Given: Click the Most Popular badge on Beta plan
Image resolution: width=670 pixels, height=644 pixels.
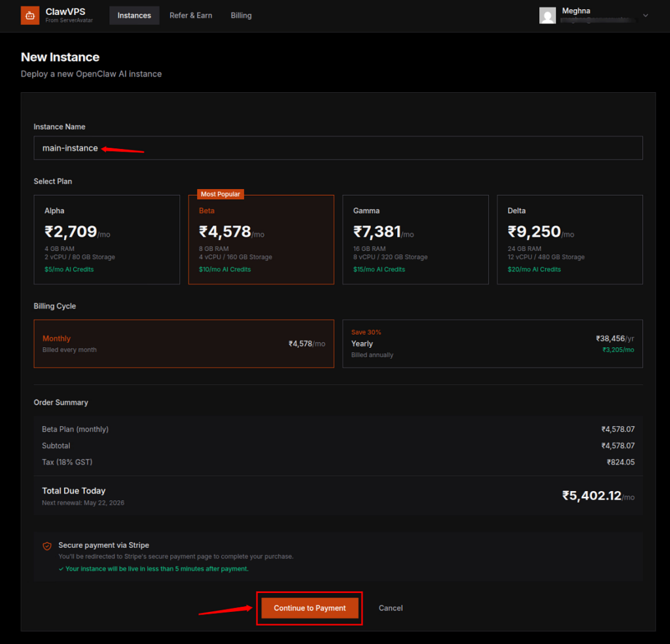Looking at the screenshot, I should tap(220, 194).
